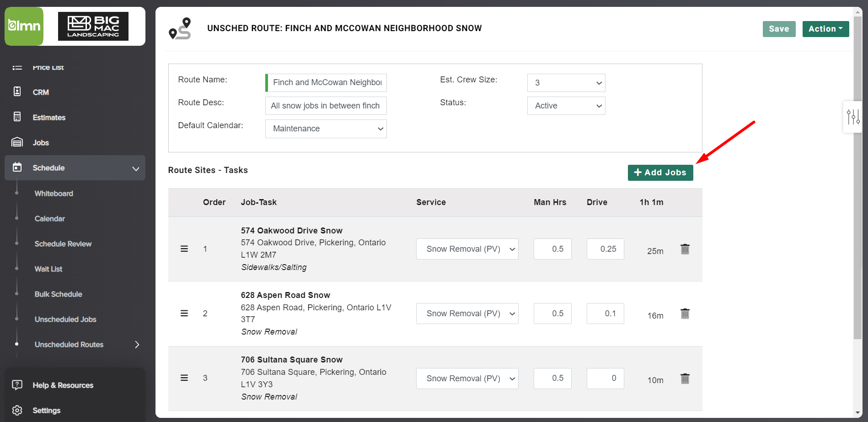Click the '25m' total time value
The image size is (868, 422).
point(655,251)
